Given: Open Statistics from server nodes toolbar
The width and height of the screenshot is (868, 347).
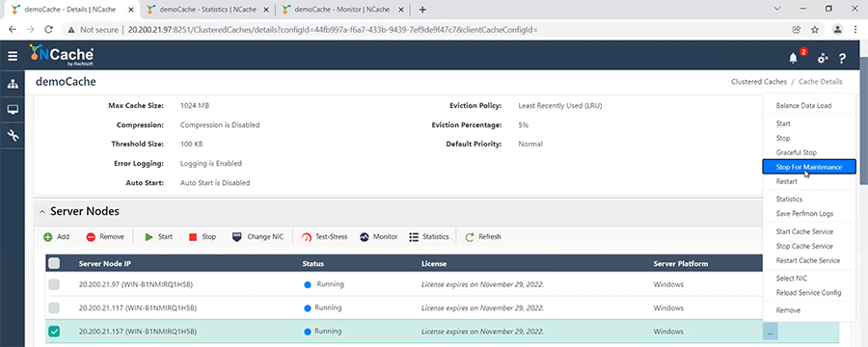Looking at the screenshot, I should tap(429, 237).
